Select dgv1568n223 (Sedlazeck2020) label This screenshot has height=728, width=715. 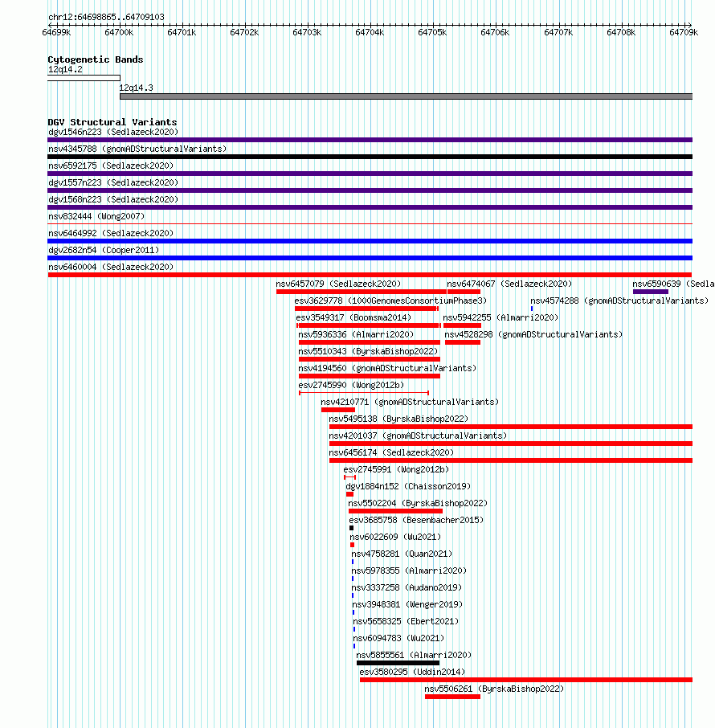coord(113,199)
